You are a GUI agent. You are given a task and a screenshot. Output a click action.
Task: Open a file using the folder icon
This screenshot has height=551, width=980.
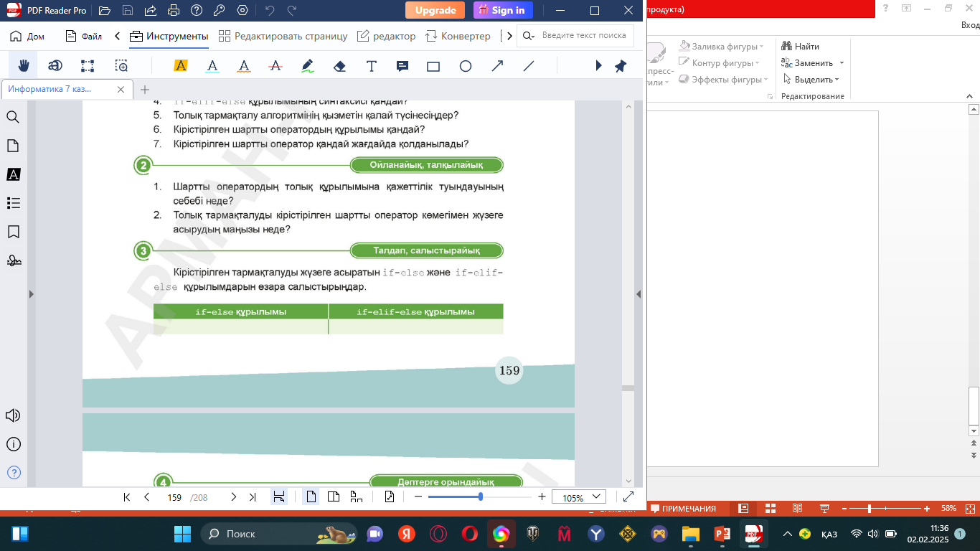(x=105, y=11)
